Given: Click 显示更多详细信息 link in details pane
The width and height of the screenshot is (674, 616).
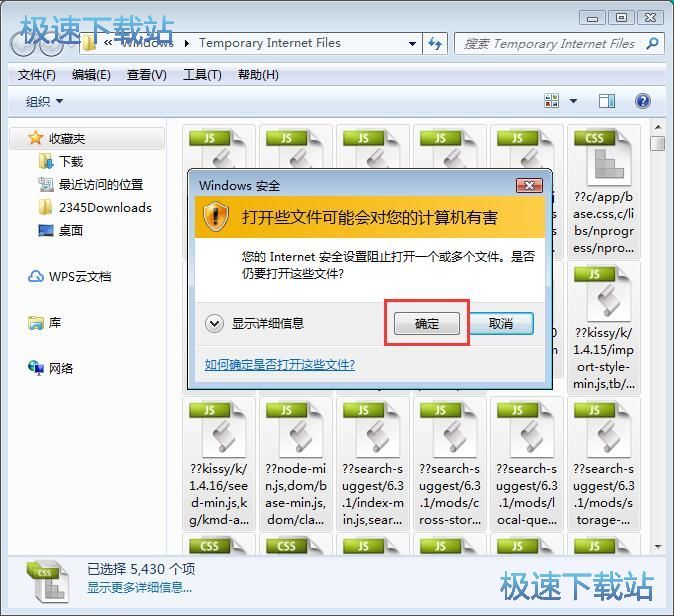Looking at the screenshot, I should coord(140,587).
